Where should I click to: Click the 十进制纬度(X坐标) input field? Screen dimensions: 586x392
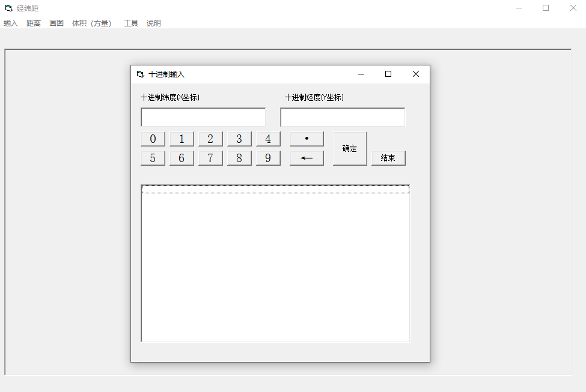[203, 117]
